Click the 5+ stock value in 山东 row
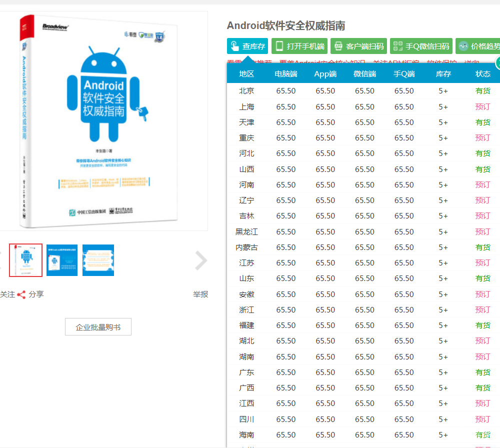Image resolution: width=500 pixels, height=448 pixels. pos(443,278)
